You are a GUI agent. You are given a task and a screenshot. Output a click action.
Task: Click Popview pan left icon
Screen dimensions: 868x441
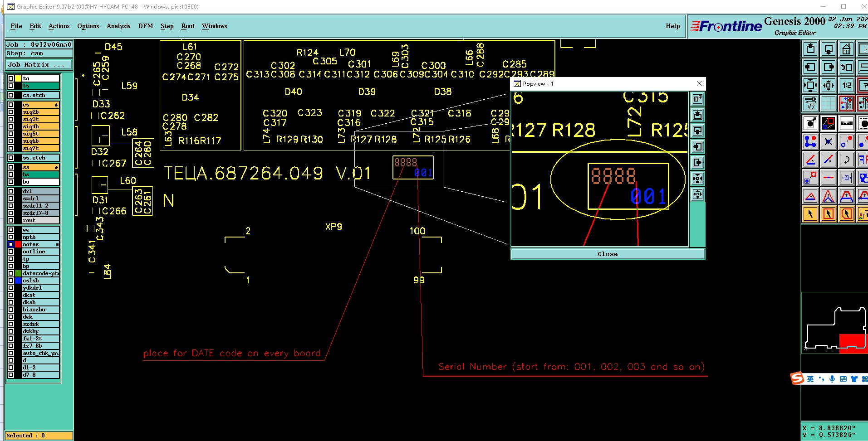click(698, 146)
